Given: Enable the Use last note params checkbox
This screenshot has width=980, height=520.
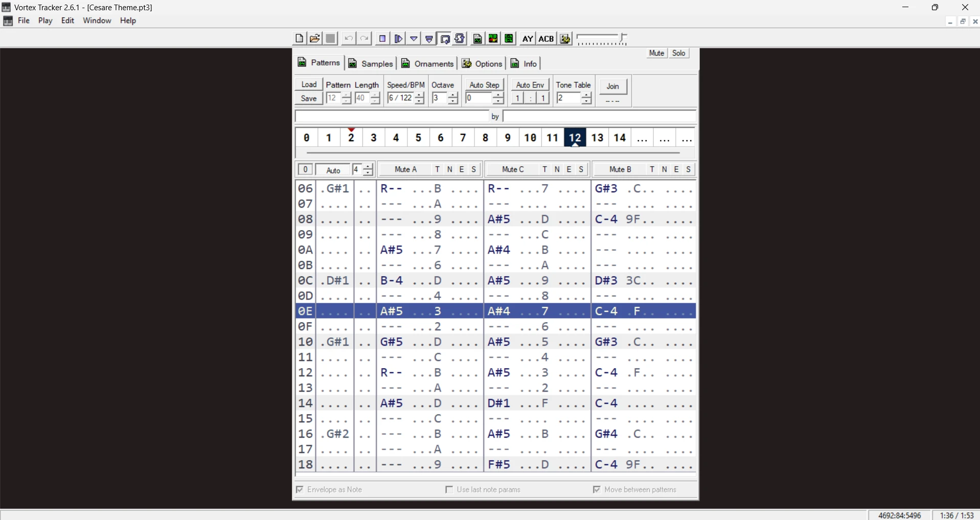Looking at the screenshot, I should [449, 490].
